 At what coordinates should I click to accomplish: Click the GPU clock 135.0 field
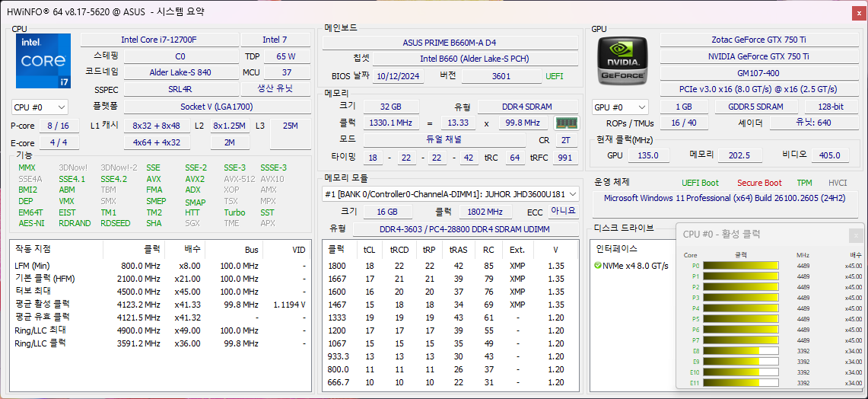tap(648, 156)
